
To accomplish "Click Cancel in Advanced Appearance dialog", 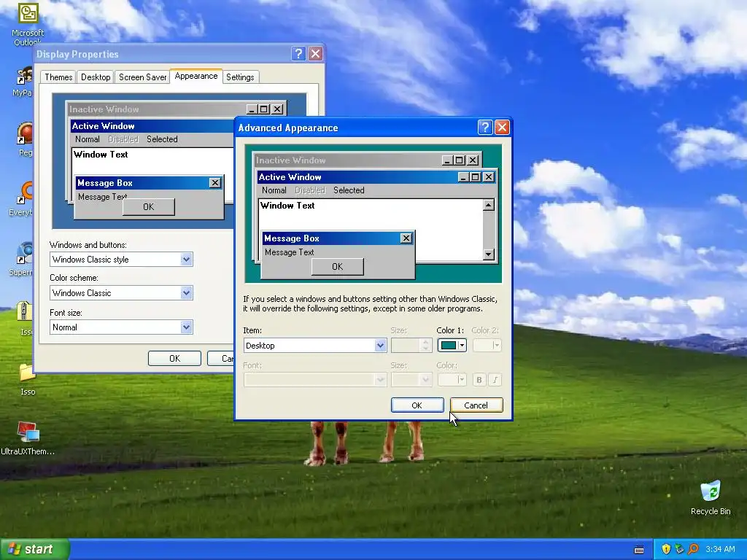I will tap(476, 405).
